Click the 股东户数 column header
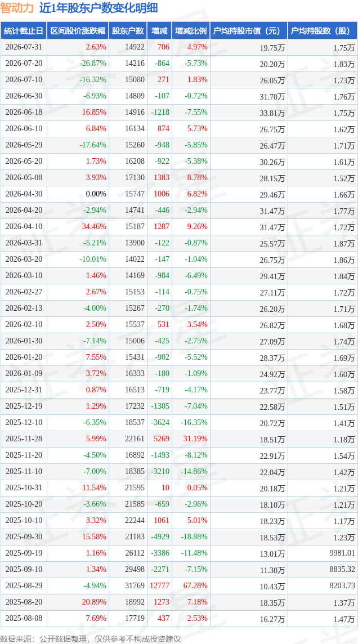Image resolution: width=358 pixels, height=644 pixels. coord(128,31)
